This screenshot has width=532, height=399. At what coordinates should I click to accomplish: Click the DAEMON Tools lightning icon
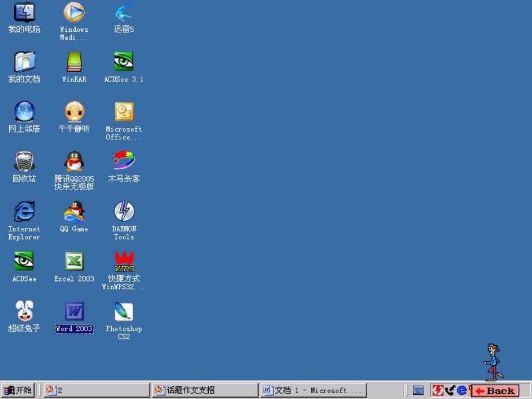coord(124,211)
